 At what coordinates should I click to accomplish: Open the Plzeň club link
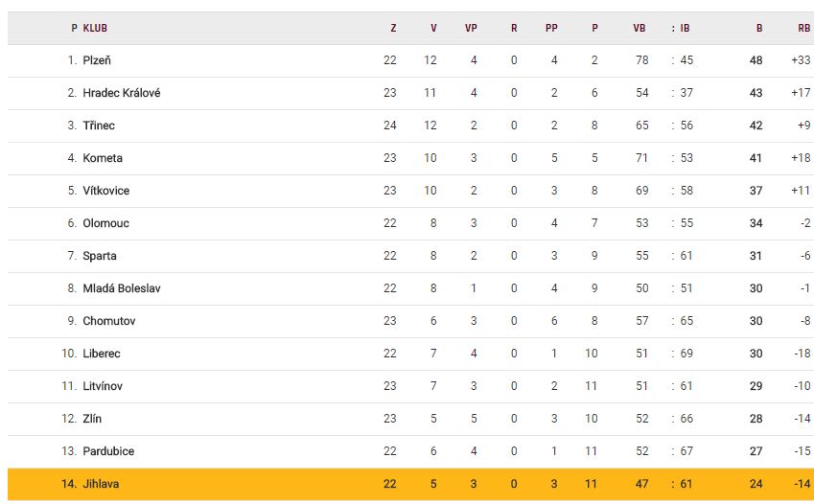click(97, 60)
